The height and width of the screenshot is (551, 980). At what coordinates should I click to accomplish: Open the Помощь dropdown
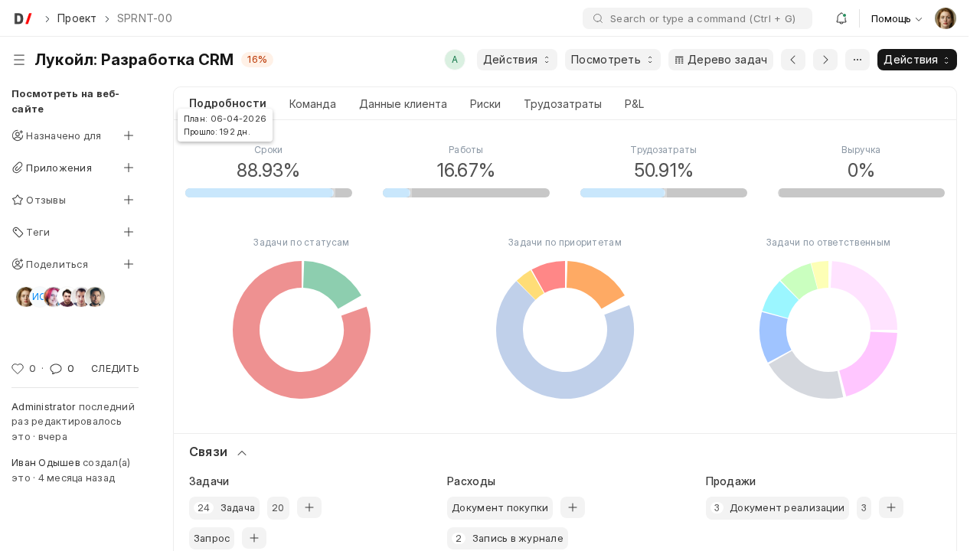pos(897,18)
